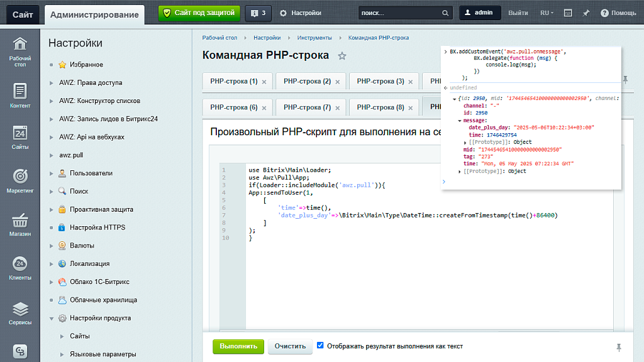Click the notifications counter icon showing 3
Image resolution: width=644 pixels, height=362 pixels.
(x=258, y=13)
